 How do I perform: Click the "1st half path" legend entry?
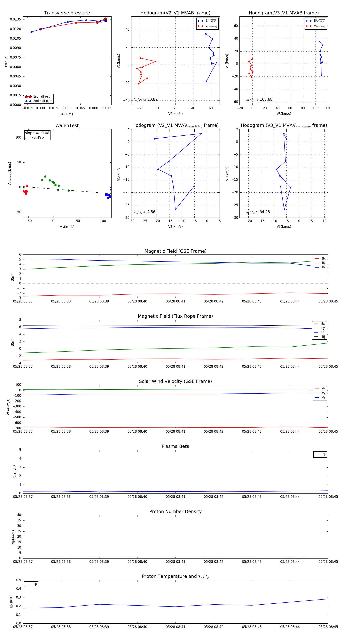(39, 96)
